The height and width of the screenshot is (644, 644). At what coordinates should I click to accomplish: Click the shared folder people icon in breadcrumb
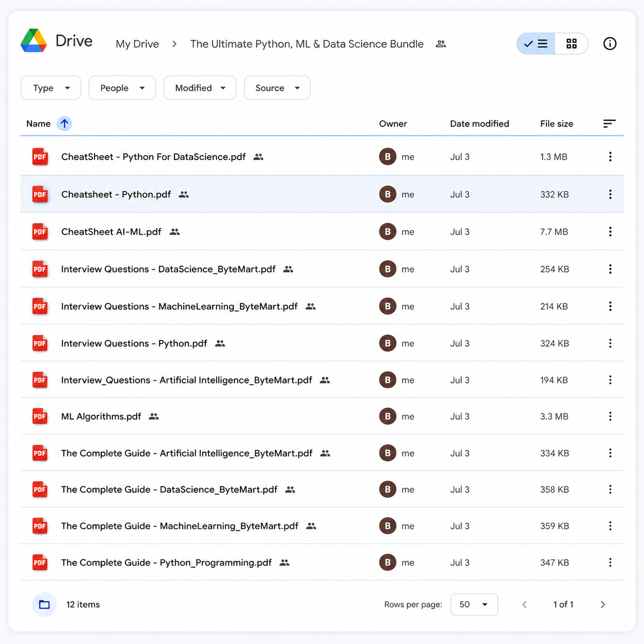[441, 44]
